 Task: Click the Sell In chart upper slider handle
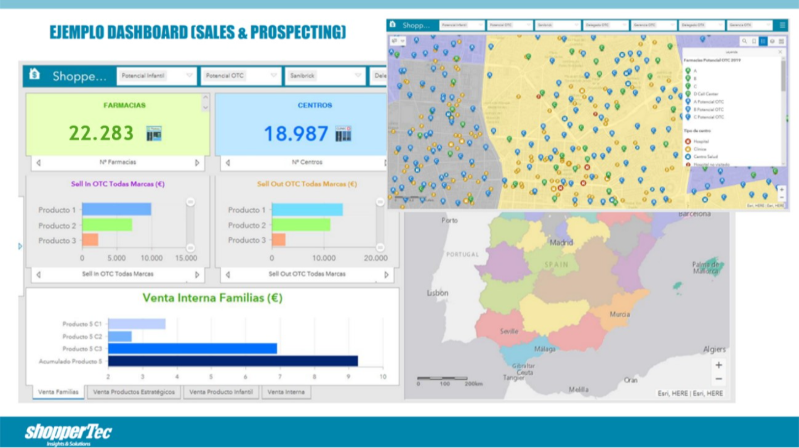191,203
